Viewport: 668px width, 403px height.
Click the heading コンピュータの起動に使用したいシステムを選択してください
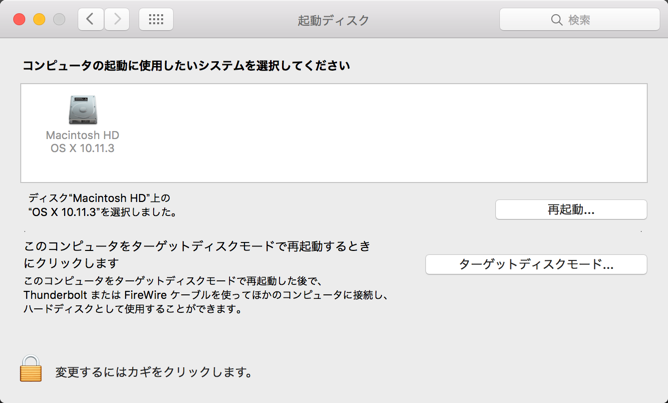[x=186, y=66]
